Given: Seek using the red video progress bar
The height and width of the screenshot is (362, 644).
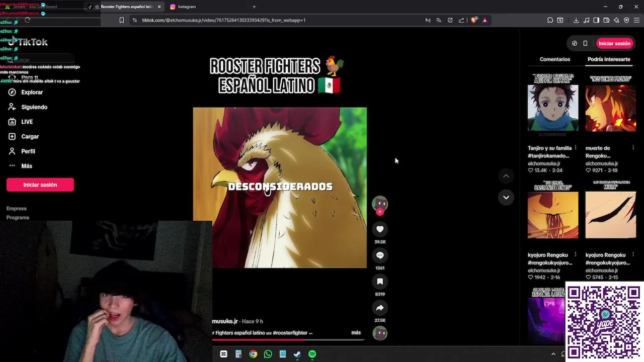Looking at the screenshot, I should (288, 340).
